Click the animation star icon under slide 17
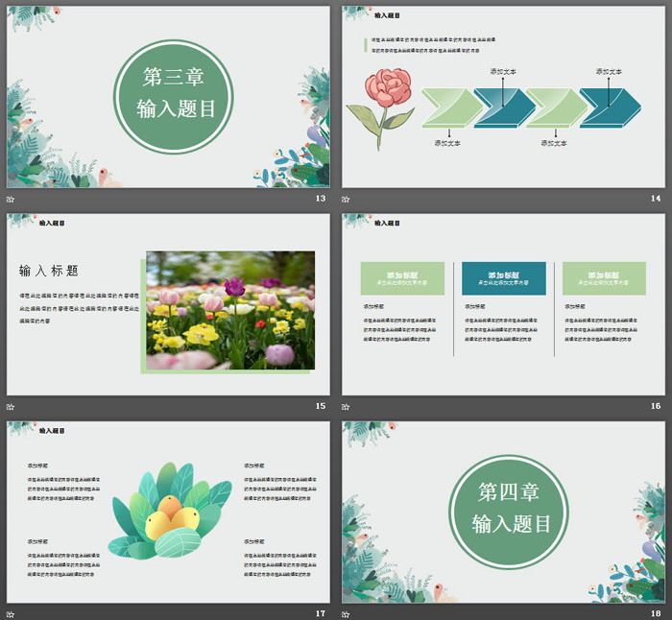 pyautogui.click(x=11, y=613)
